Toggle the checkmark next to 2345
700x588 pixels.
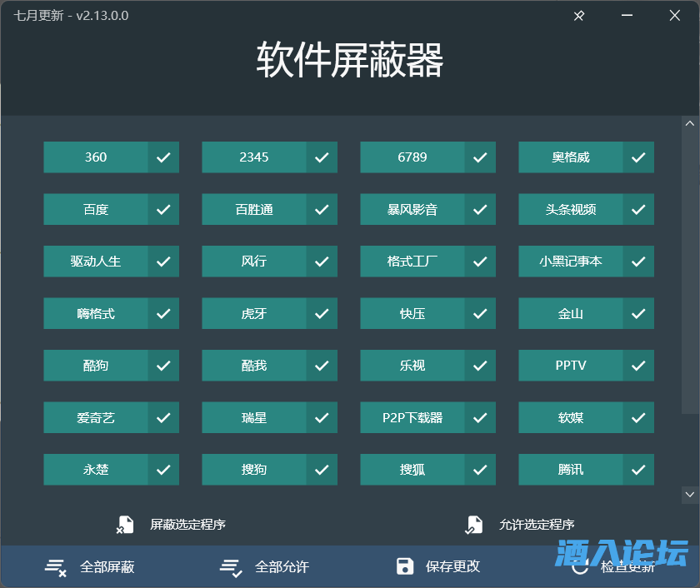pyautogui.click(x=322, y=157)
